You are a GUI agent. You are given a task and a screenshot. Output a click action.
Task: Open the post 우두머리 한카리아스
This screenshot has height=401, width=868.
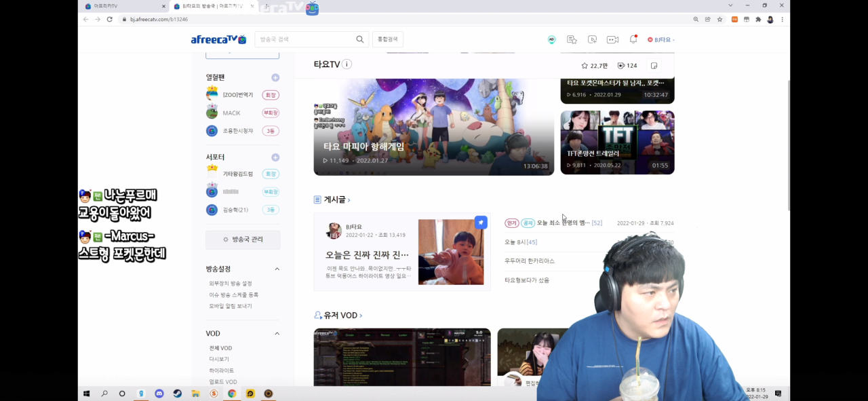click(x=530, y=261)
